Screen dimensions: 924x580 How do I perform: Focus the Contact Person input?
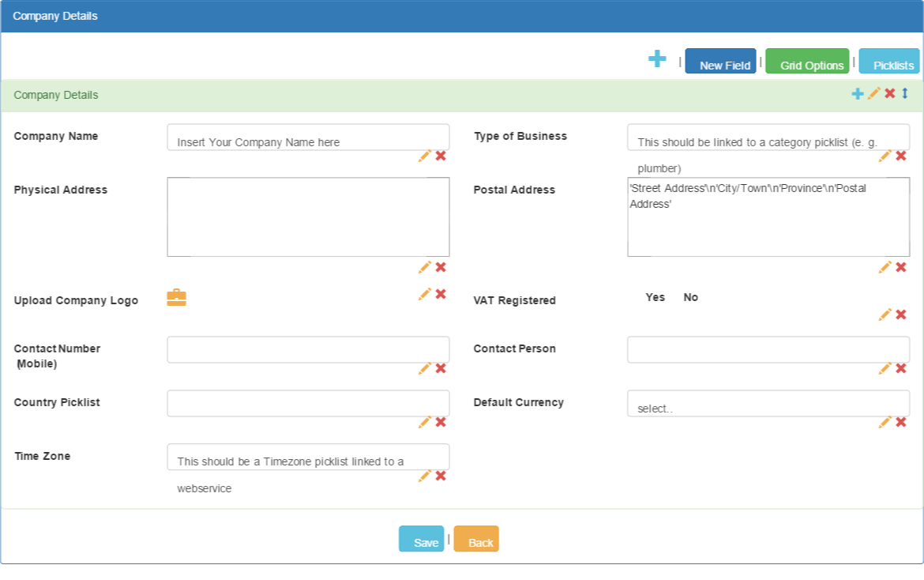768,349
